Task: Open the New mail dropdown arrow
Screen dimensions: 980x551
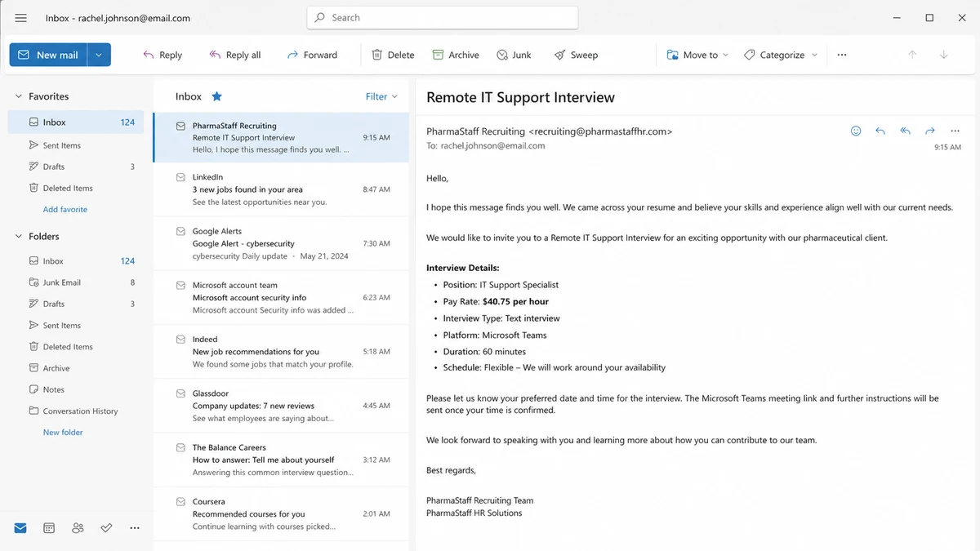Action: 99,55
